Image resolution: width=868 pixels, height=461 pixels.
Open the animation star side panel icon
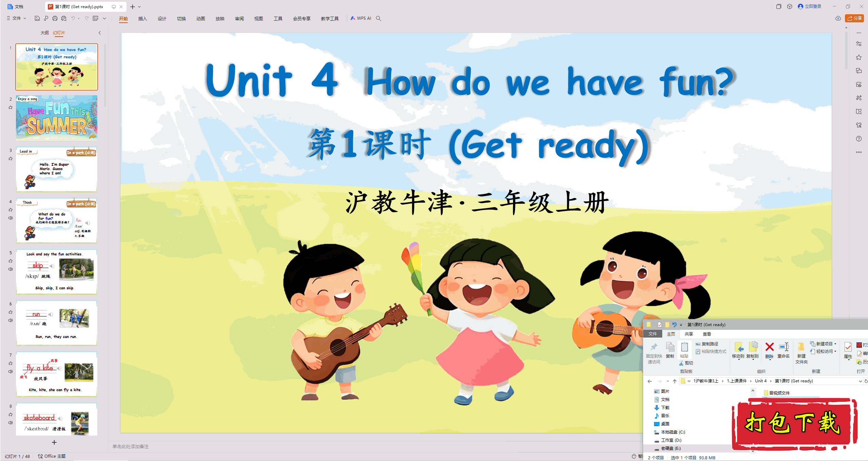click(859, 57)
